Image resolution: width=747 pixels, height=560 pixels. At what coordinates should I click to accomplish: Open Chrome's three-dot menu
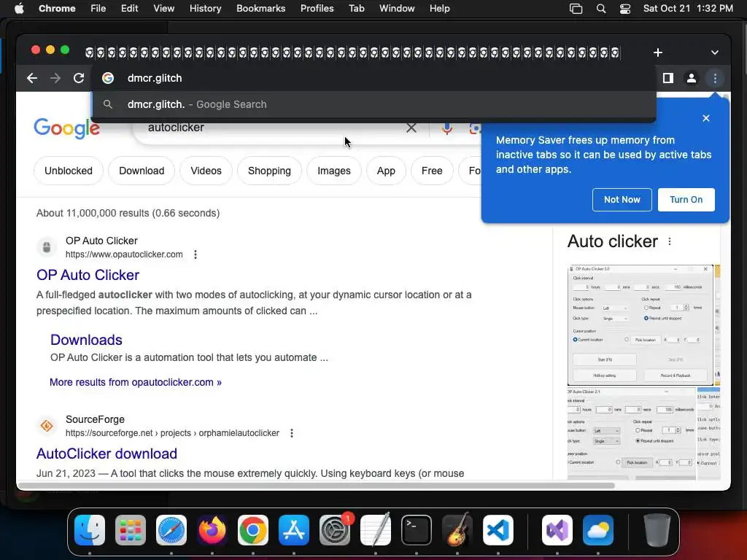pyautogui.click(x=715, y=78)
